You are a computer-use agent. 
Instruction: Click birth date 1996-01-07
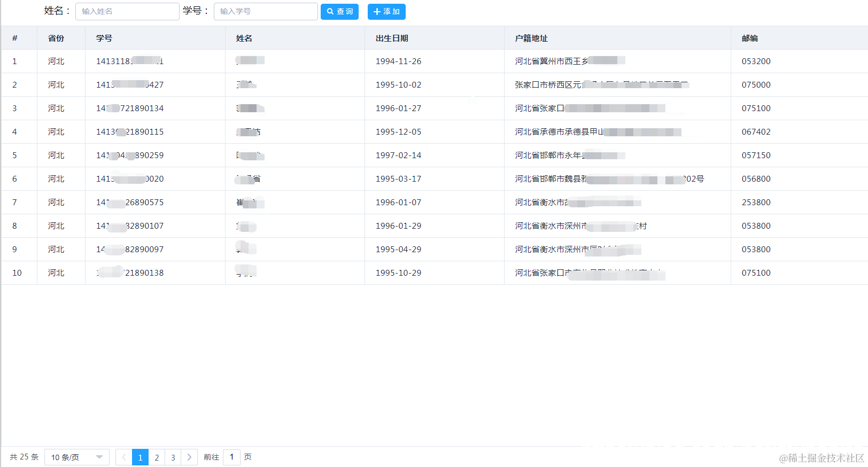pos(398,203)
